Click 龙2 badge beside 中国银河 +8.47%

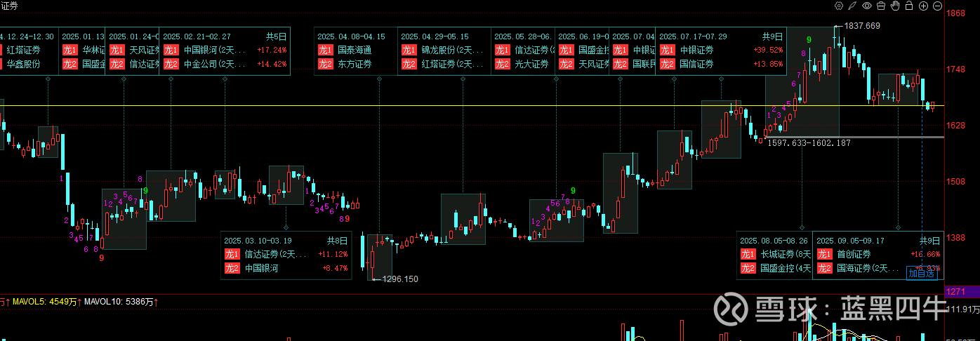232,268
